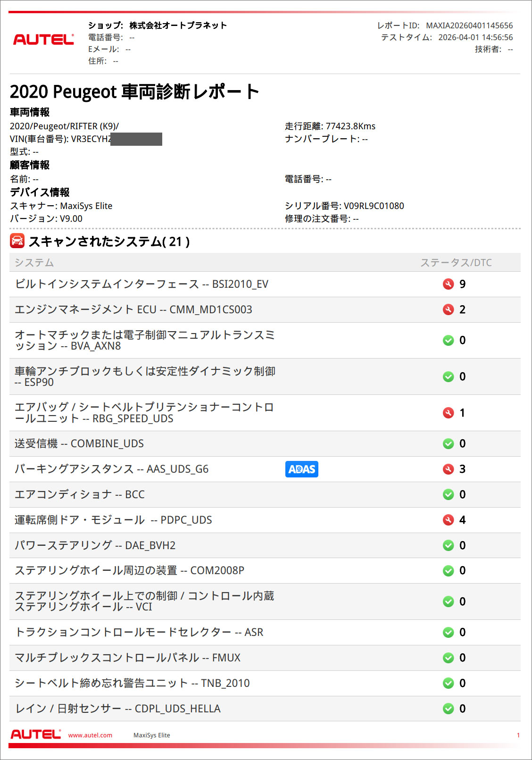532x760 pixels.
Task: Click the ADAS badge on パーキングアシスタンス row
Action: (302, 469)
